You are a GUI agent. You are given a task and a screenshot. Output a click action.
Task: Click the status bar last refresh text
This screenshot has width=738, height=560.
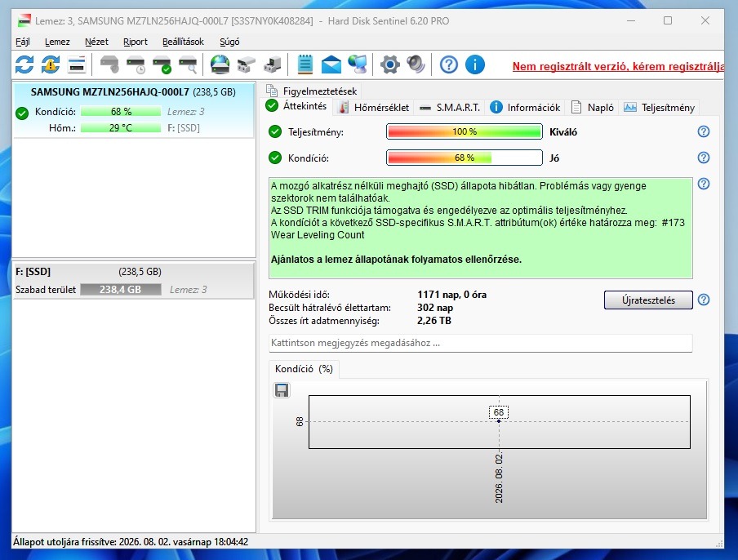pos(131,542)
